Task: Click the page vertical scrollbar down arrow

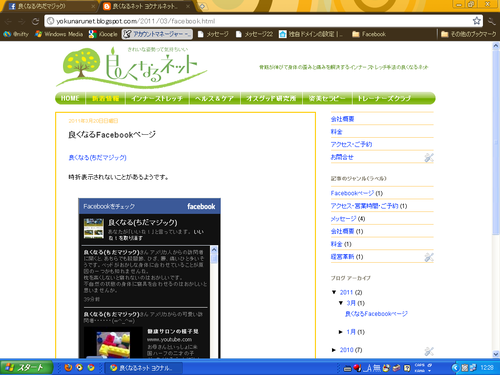Action: pyautogui.click(x=496, y=354)
